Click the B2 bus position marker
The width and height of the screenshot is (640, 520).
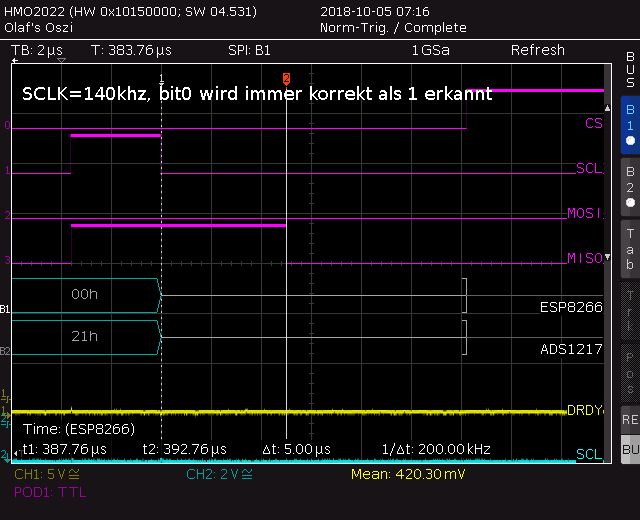(x=5, y=351)
